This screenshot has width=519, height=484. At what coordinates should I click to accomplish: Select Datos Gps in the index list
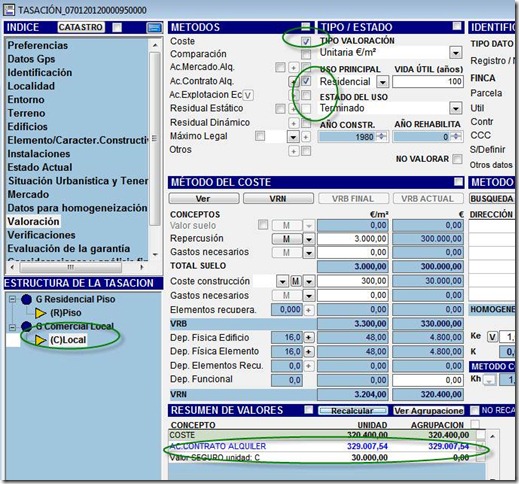coord(31,59)
